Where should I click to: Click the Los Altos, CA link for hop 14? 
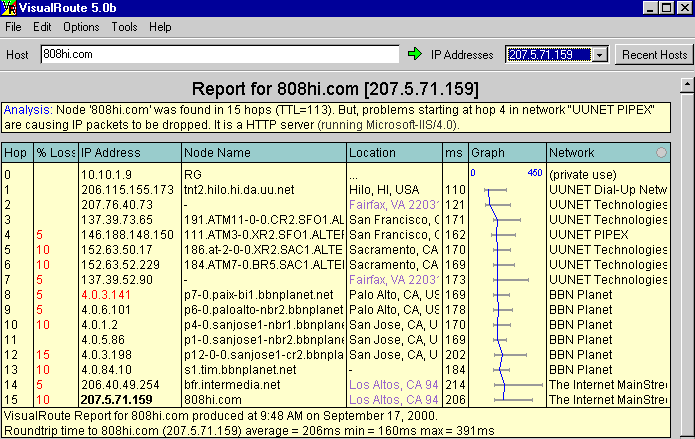point(394,384)
